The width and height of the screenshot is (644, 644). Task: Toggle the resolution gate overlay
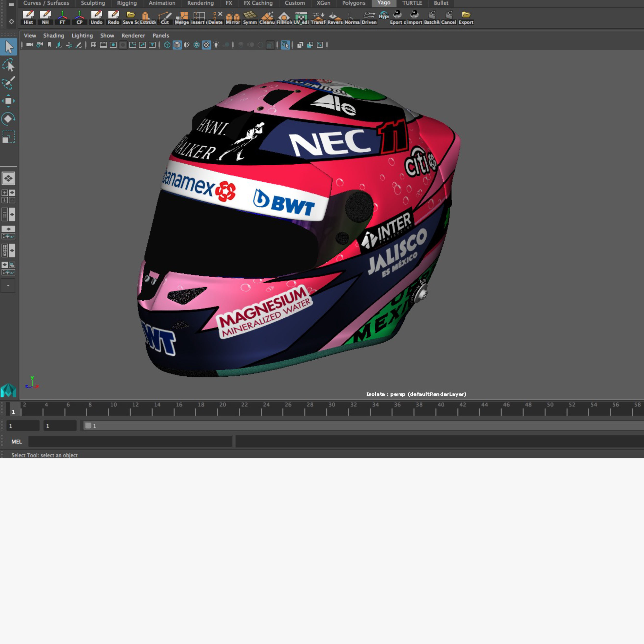coord(113,45)
